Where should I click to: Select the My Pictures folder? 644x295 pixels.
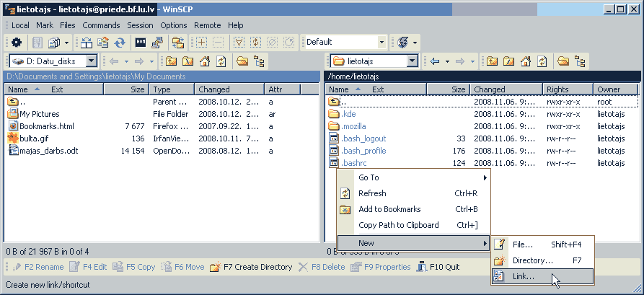click(x=40, y=114)
